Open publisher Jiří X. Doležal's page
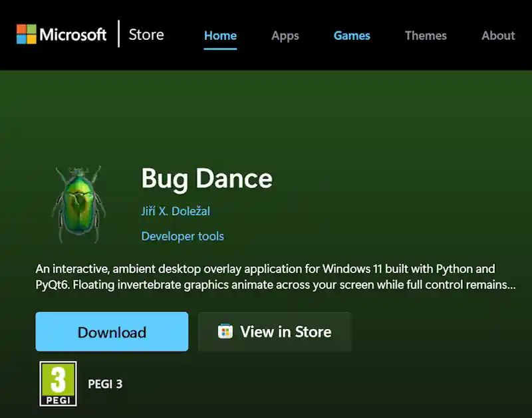The image size is (532, 418). click(176, 211)
